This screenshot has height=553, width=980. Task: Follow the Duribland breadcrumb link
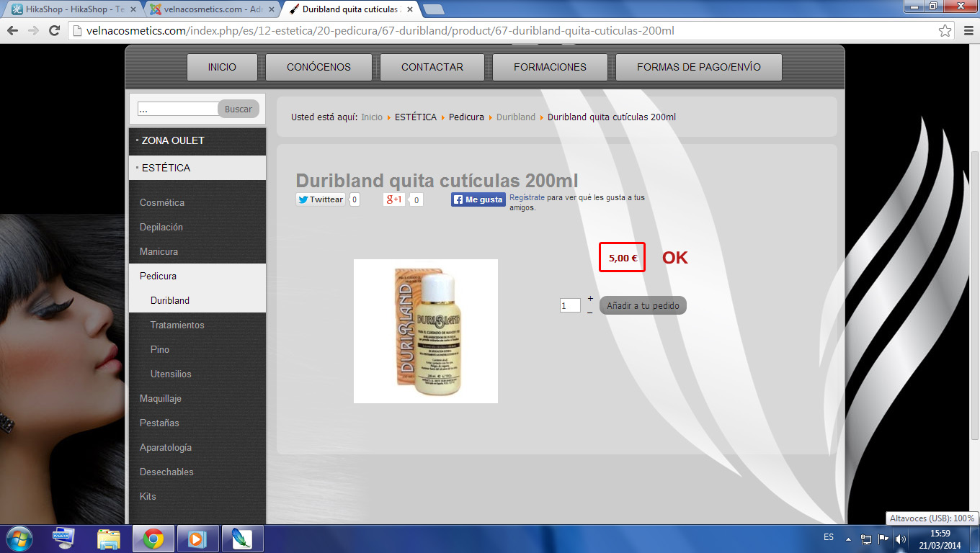tap(516, 117)
